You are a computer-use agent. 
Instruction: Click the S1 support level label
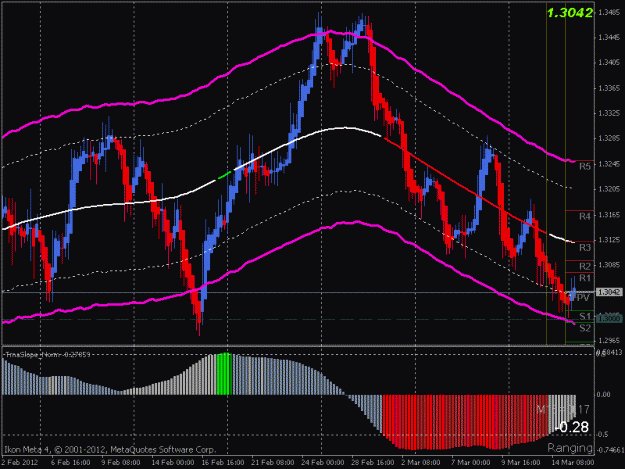click(x=585, y=316)
